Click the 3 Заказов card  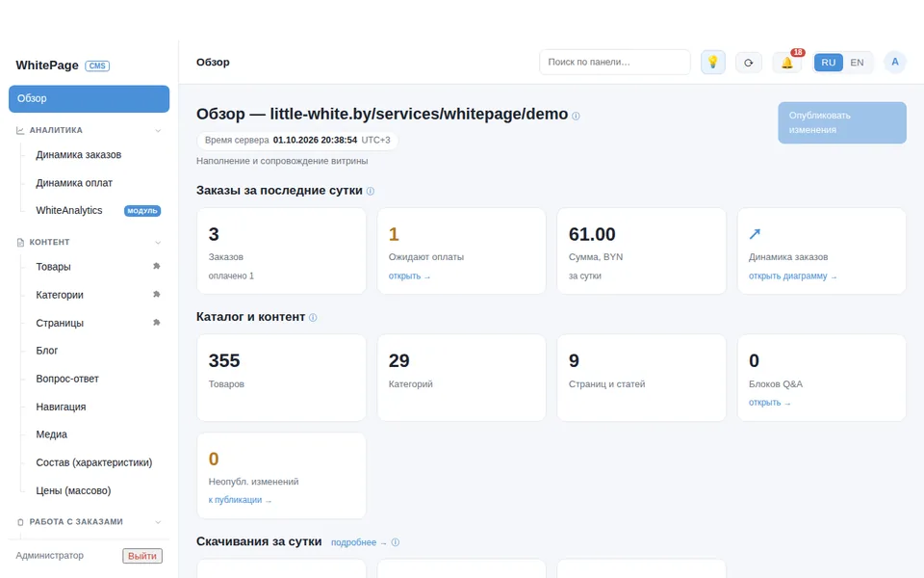[x=282, y=250]
